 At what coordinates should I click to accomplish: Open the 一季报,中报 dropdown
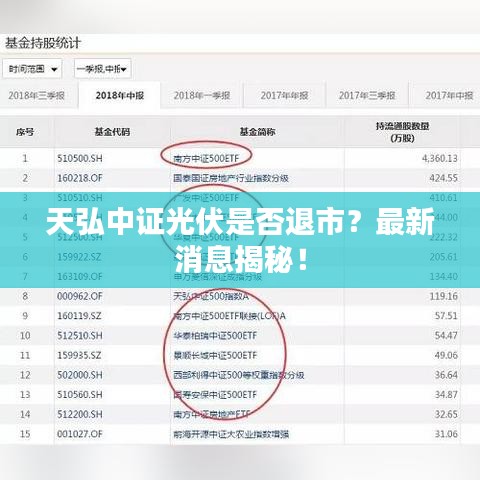coord(102,69)
